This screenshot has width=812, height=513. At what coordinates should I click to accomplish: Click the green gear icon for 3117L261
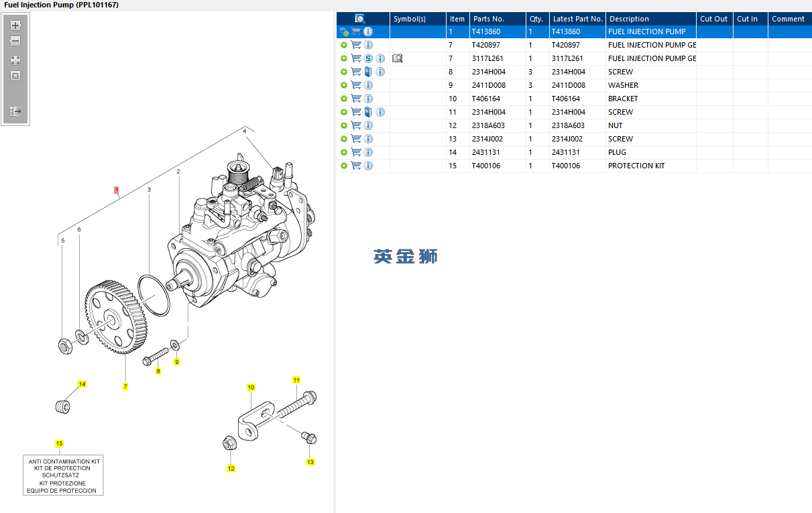coord(344,58)
